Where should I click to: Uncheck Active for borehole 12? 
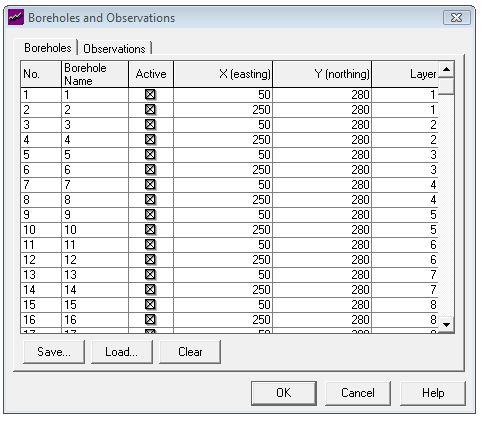150,260
